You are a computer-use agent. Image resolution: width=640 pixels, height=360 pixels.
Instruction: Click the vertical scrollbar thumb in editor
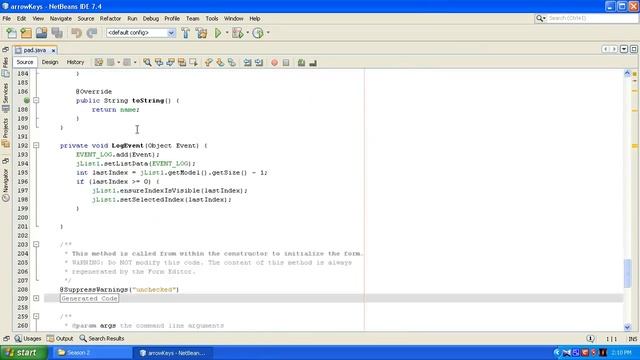(627, 273)
